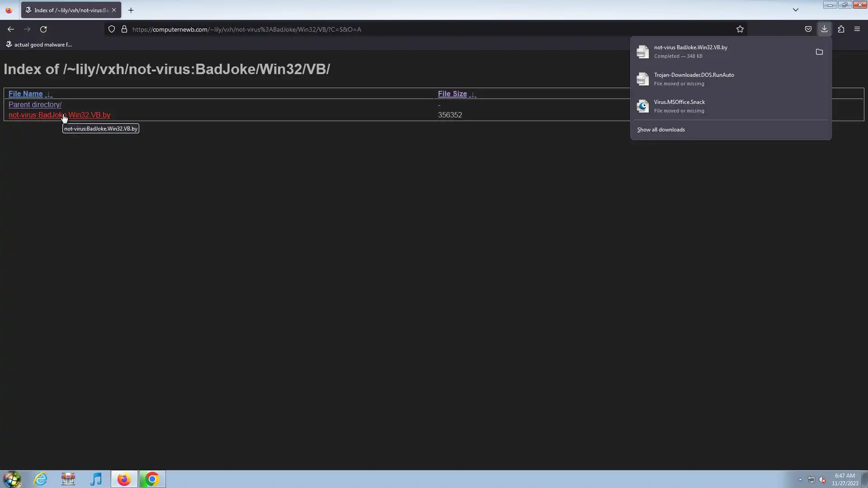Expand the list all tabs chevron
The height and width of the screenshot is (488, 868).
click(x=795, y=10)
